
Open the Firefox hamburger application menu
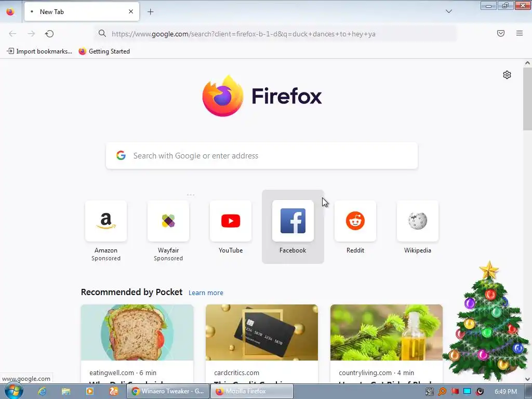pyautogui.click(x=520, y=33)
